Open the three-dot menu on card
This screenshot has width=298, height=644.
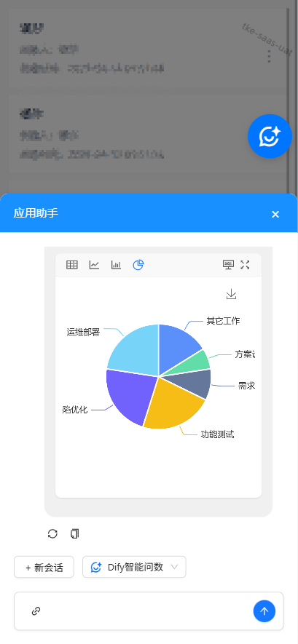click(x=269, y=56)
